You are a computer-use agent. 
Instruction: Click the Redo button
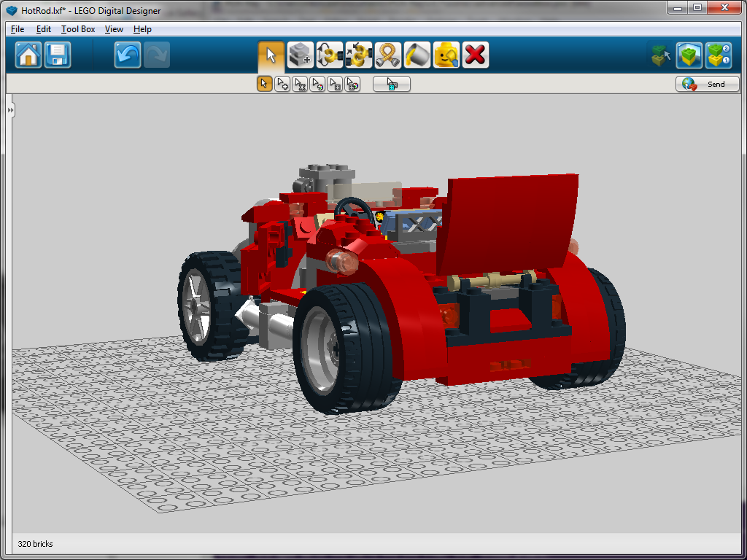click(157, 55)
